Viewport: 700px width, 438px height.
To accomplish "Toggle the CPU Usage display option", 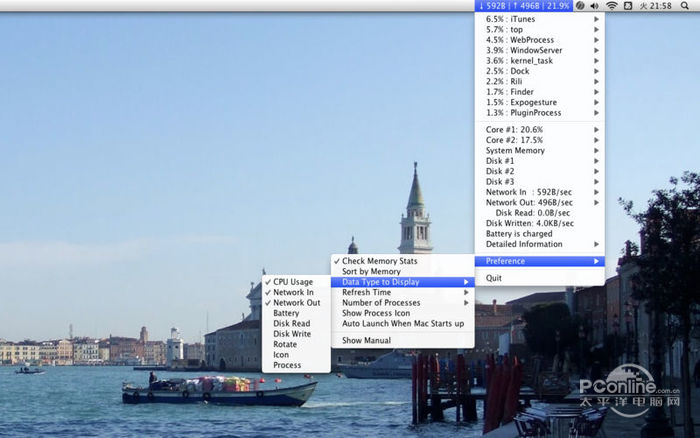I will [x=293, y=282].
